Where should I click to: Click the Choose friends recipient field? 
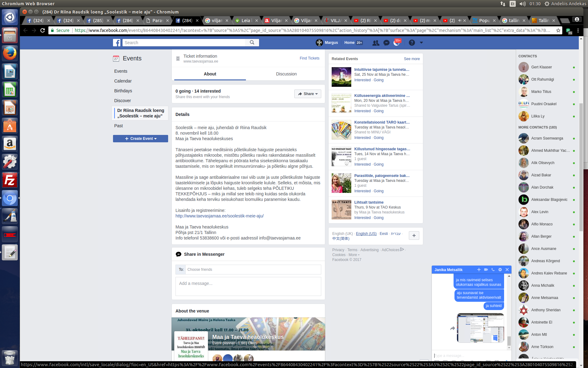[253, 270]
